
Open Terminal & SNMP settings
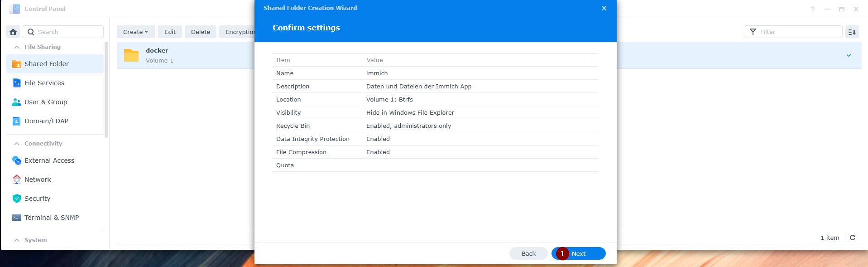(51, 218)
